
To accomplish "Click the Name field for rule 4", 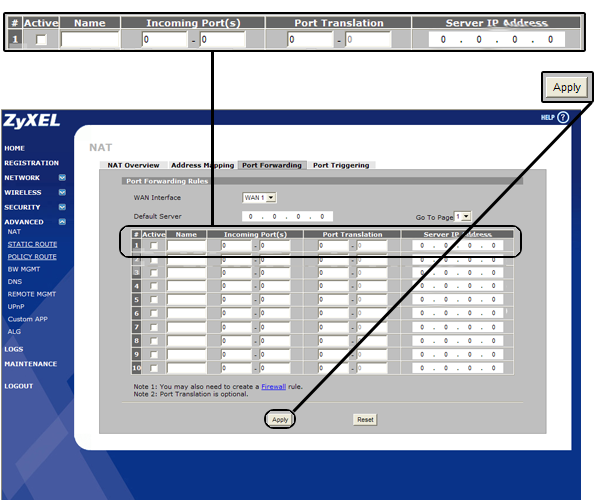I will (x=186, y=286).
